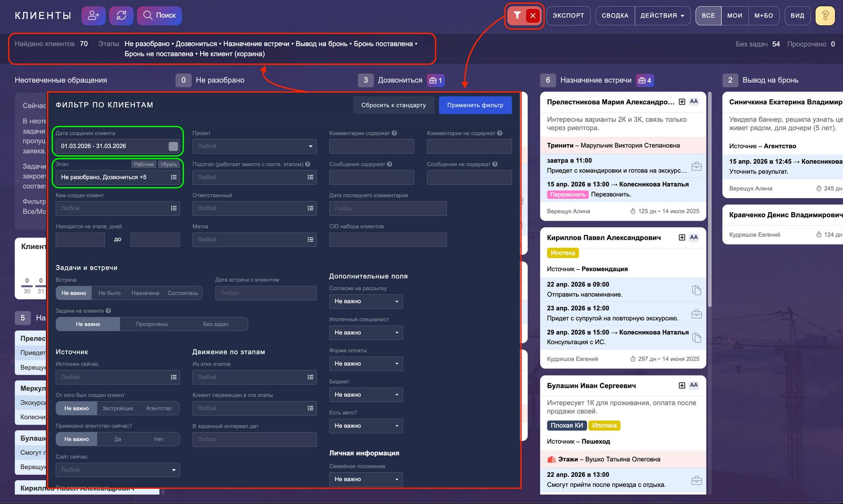Click Применить фильтр button
Viewport: 843px width, 504px height.
tap(475, 105)
